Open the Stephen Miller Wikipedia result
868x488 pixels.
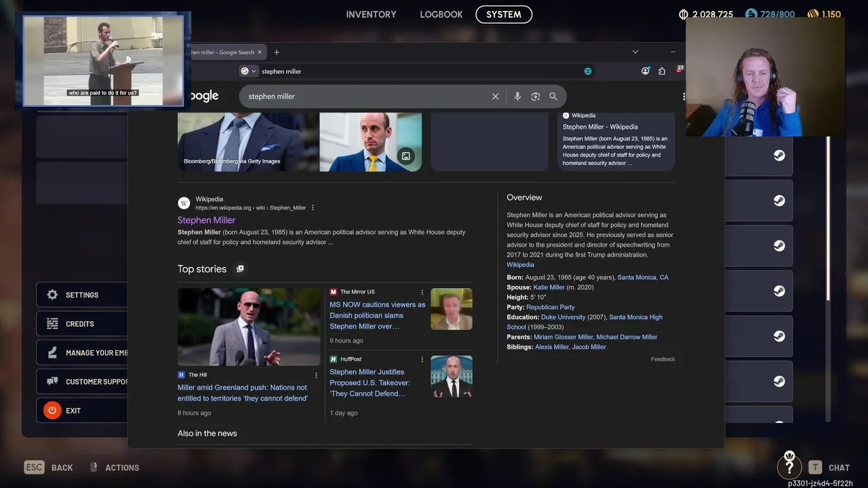206,220
